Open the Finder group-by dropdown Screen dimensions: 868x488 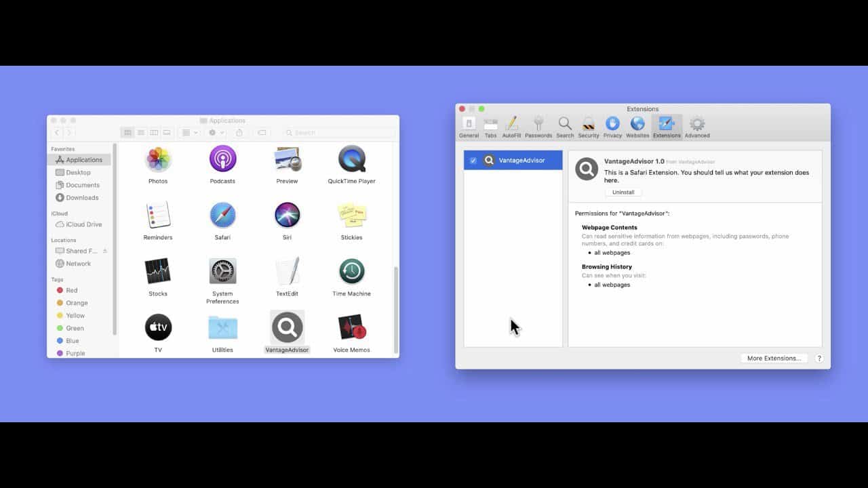tap(189, 133)
